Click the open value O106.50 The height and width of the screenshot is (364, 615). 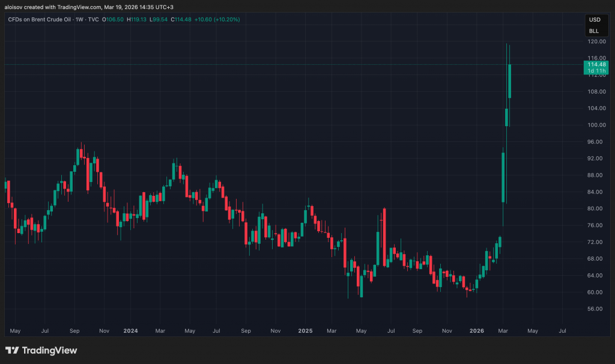tap(113, 20)
